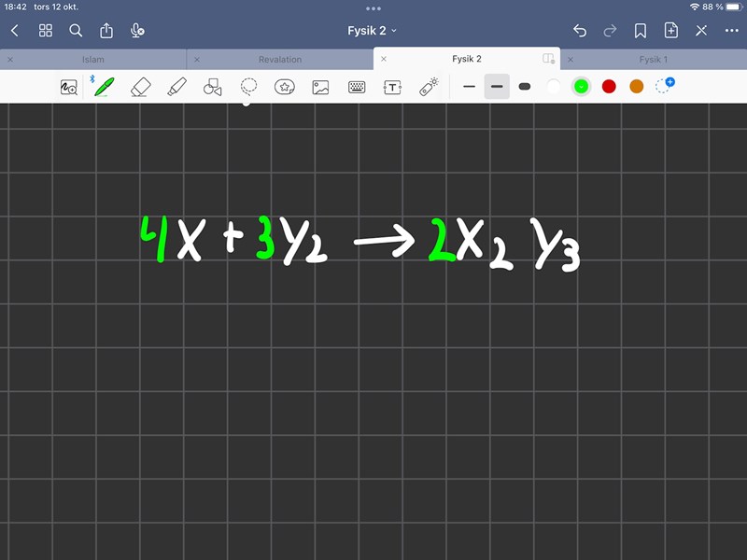Switch to the Revalation tab
Viewport: 747px width, 560px height.
pyautogui.click(x=280, y=59)
